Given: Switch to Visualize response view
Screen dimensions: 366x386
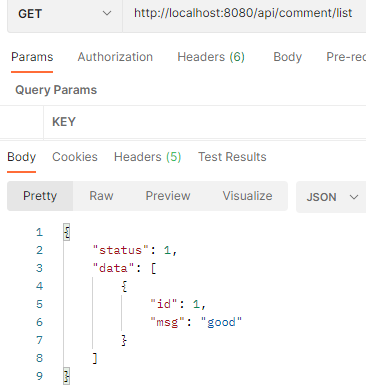Looking at the screenshot, I should (x=247, y=196).
